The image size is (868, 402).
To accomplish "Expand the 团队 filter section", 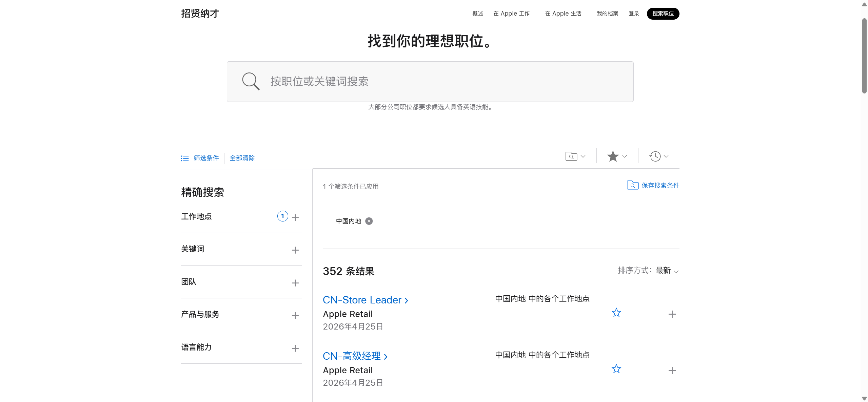I will [x=295, y=283].
